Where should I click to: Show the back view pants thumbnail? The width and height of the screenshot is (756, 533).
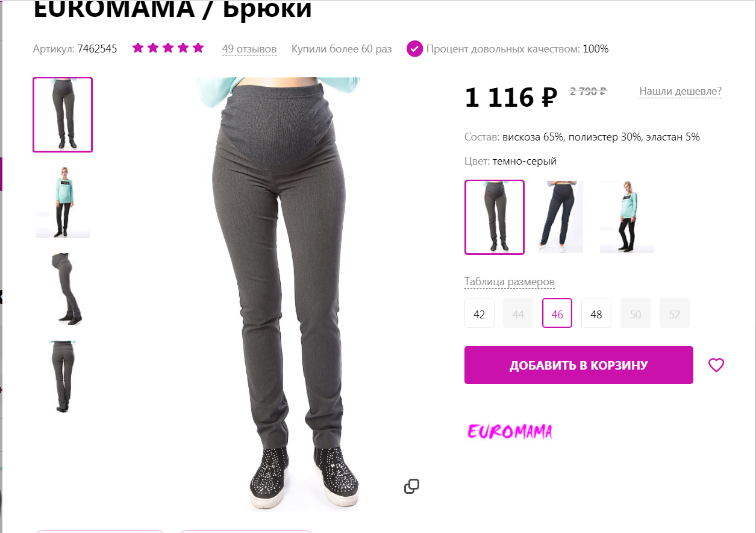[63, 377]
